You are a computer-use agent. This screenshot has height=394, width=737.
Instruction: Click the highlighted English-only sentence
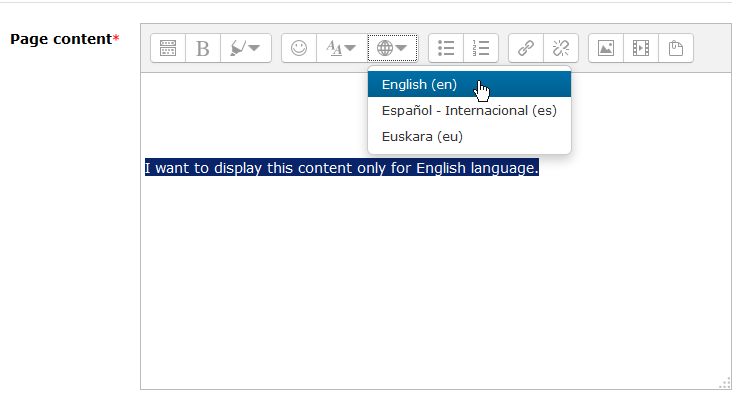point(342,167)
